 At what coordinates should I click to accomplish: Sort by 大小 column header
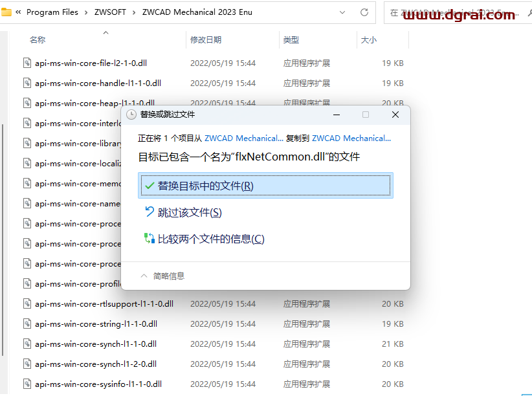(369, 39)
